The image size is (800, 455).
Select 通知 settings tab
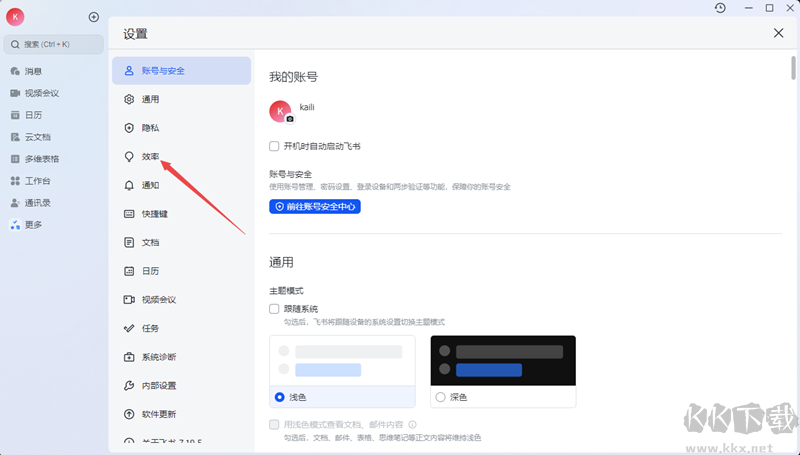point(182,185)
